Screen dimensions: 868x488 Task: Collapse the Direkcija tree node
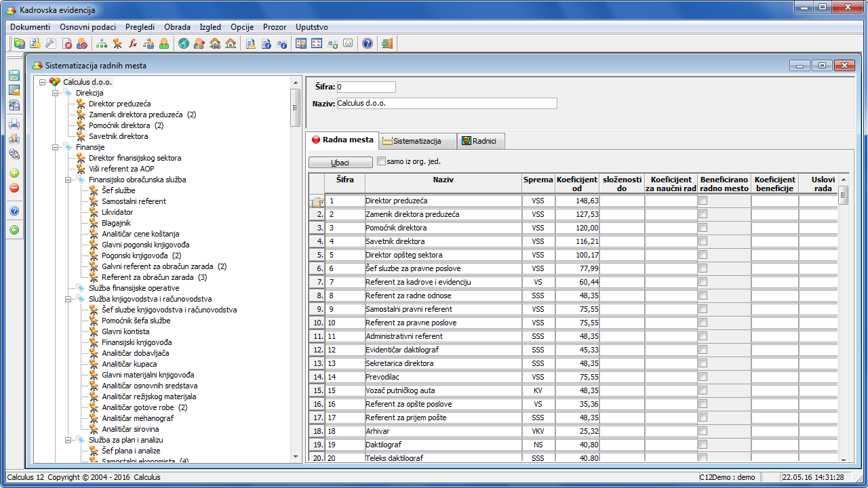[55, 93]
